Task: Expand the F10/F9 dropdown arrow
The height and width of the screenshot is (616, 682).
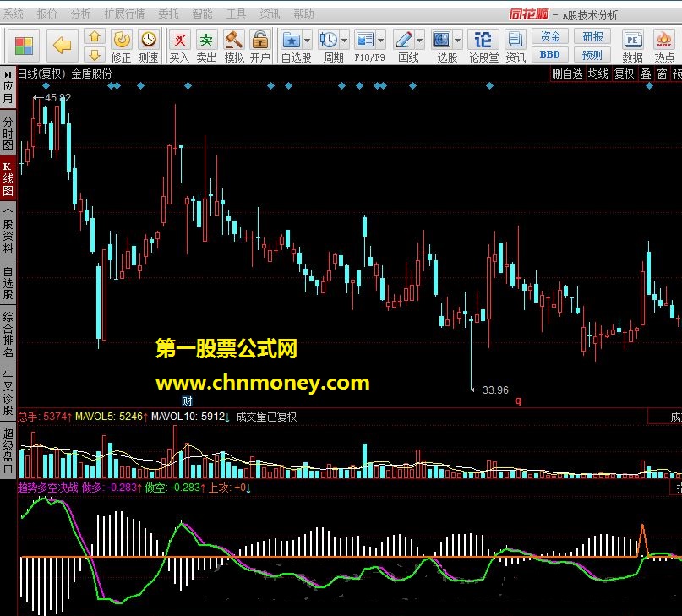Action: tap(380, 41)
